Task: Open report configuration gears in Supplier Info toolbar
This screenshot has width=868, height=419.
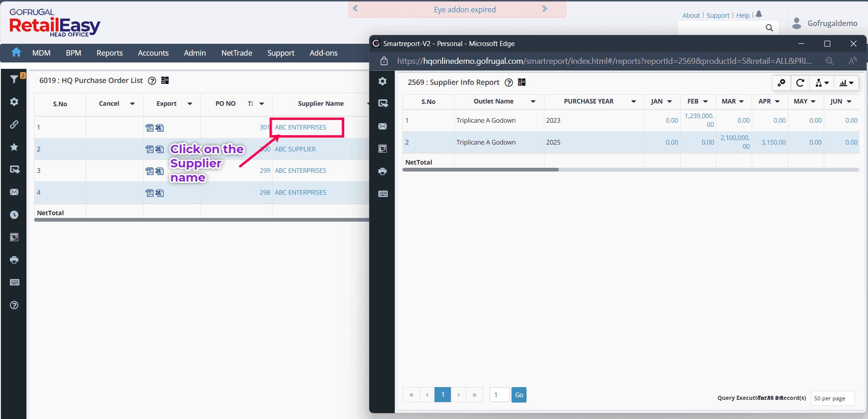Action: point(781,83)
